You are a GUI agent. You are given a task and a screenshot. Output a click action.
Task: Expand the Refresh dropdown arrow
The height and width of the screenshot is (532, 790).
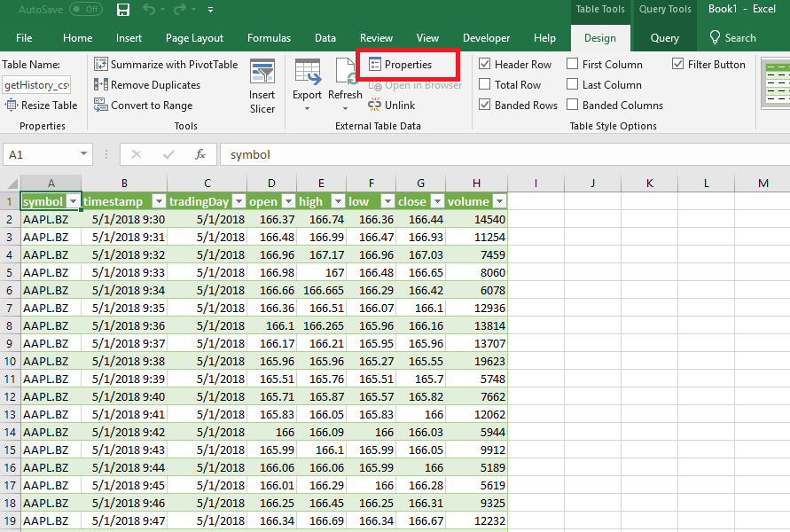click(345, 109)
